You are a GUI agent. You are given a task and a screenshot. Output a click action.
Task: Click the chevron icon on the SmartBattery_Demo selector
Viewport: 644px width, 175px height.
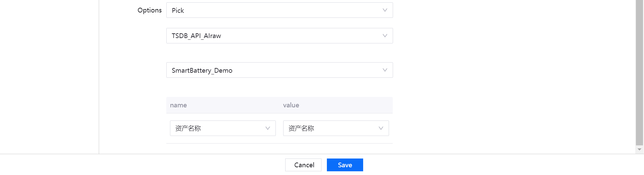[385, 70]
